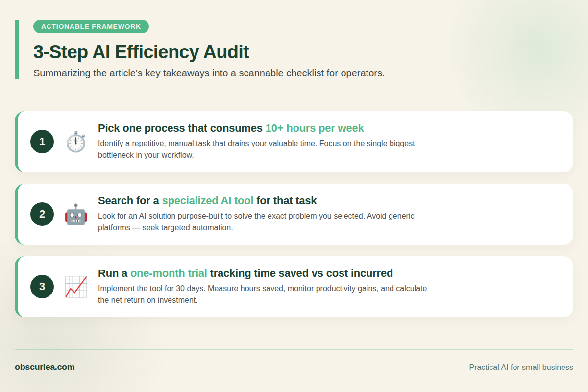Click the rising chart icon in step 3
This screenshot has width=588, height=392.
point(76,287)
